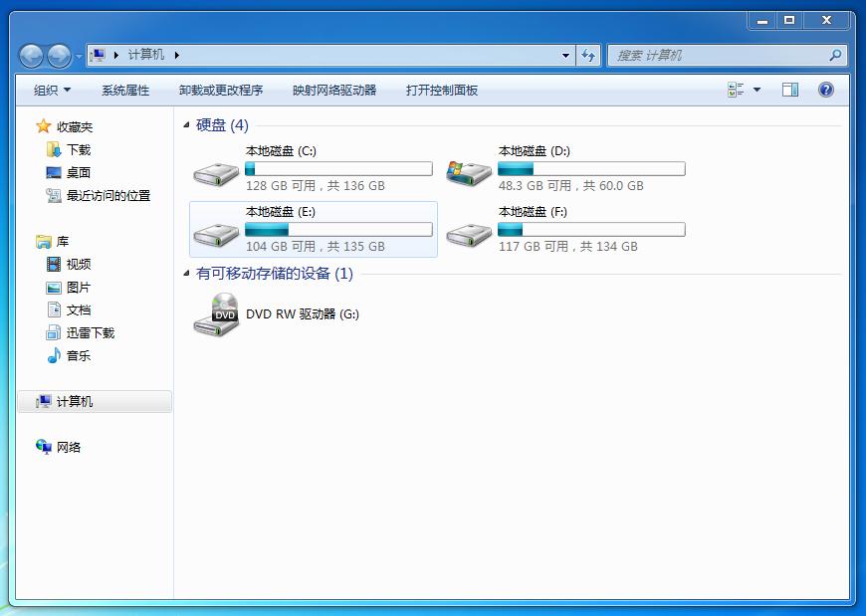Select the DVD RW 驱动器 (G:) icon
This screenshot has width=866, height=616.
216,314
